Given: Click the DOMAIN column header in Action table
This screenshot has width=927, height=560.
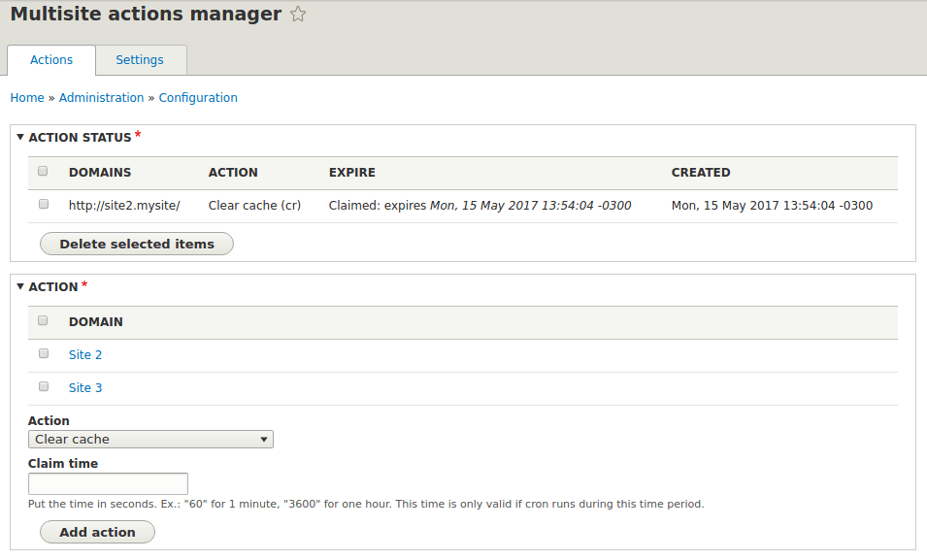Looking at the screenshot, I should pyautogui.click(x=96, y=321).
